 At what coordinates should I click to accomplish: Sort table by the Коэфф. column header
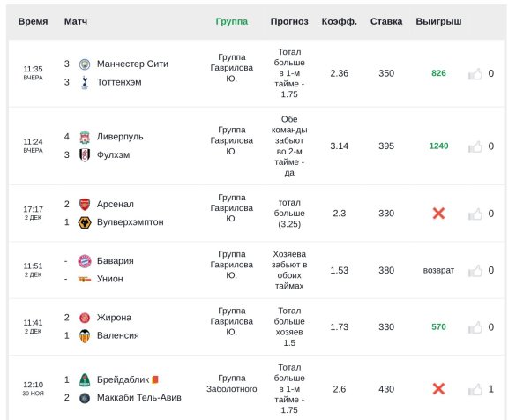[x=340, y=22]
